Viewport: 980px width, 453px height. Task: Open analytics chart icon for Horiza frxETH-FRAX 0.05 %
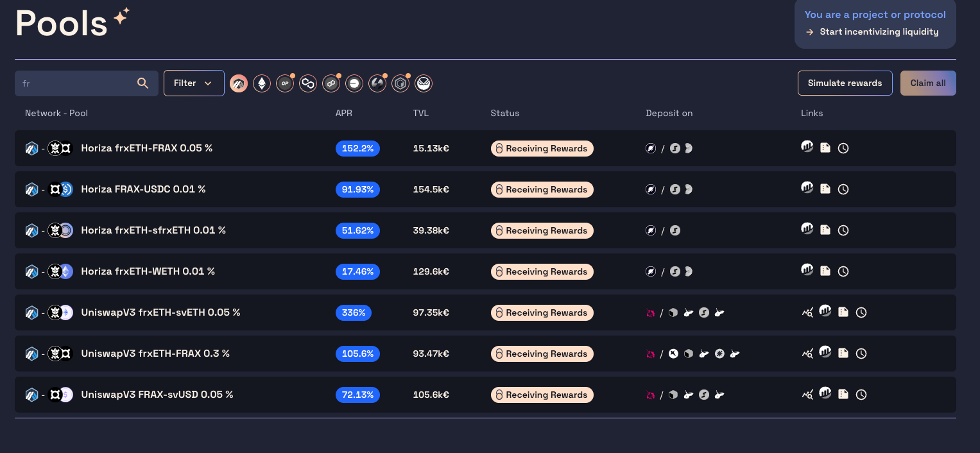click(807, 147)
